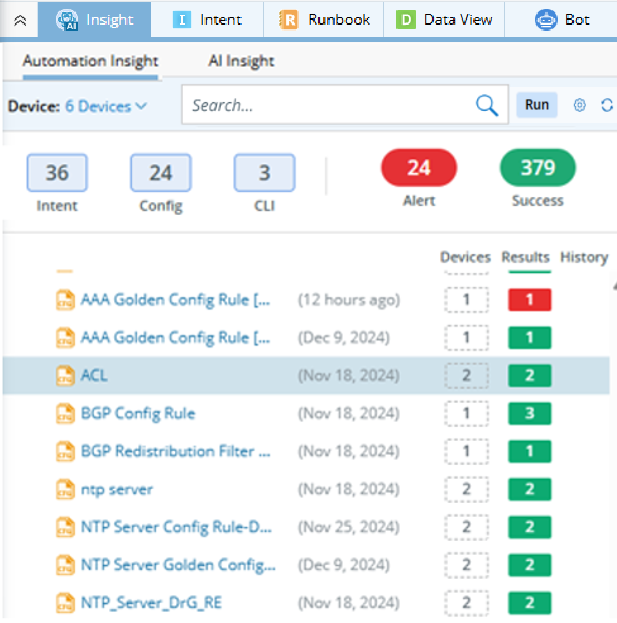Open the NTP_Server_DrG_RE rule
This screenshot has width=617, height=623.
(x=151, y=603)
